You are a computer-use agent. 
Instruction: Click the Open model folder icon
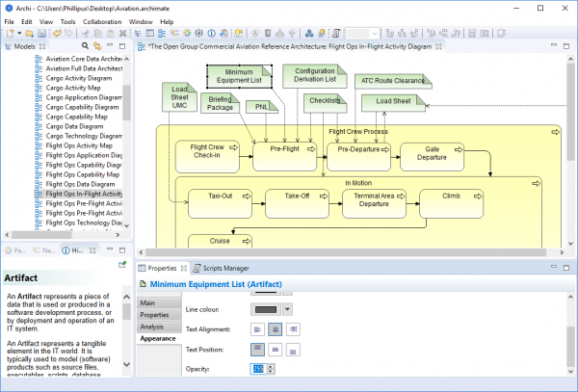[x=29, y=34]
